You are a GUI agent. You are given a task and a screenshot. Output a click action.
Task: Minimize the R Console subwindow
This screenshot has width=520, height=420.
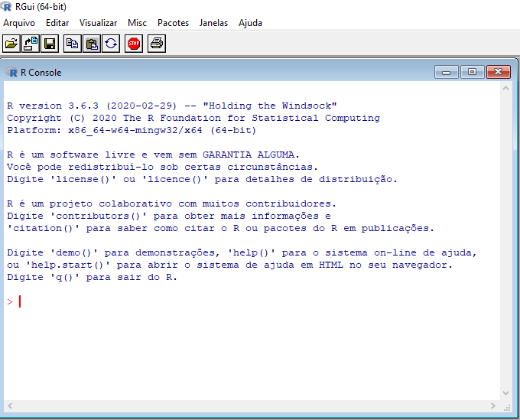point(447,72)
